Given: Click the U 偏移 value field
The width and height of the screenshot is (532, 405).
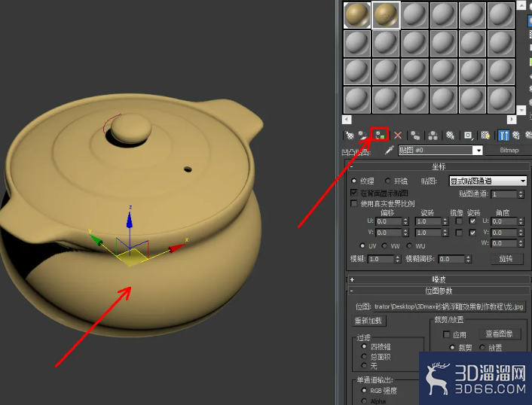Looking at the screenshot, I should [389, 221].
